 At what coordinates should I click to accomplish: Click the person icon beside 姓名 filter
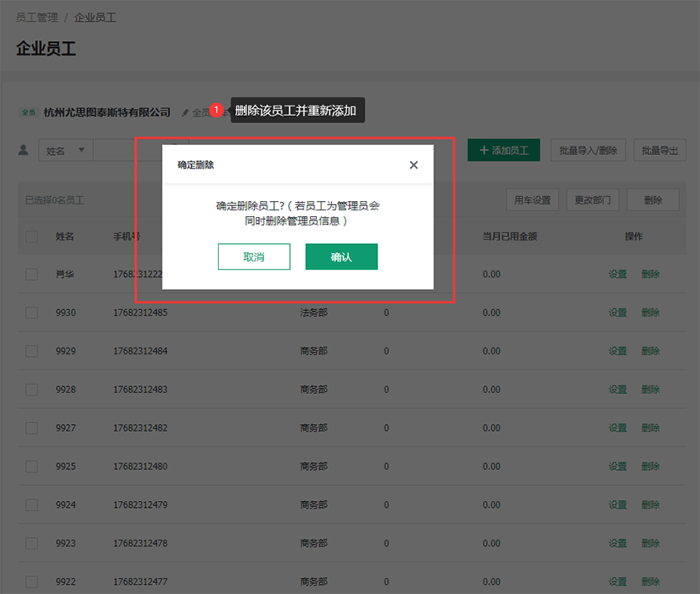point(23,150)
